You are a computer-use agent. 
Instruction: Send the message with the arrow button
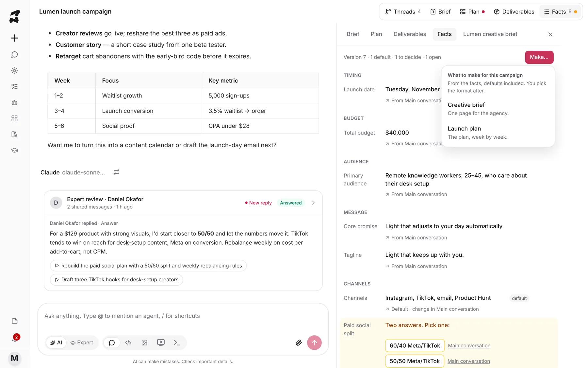314,342
